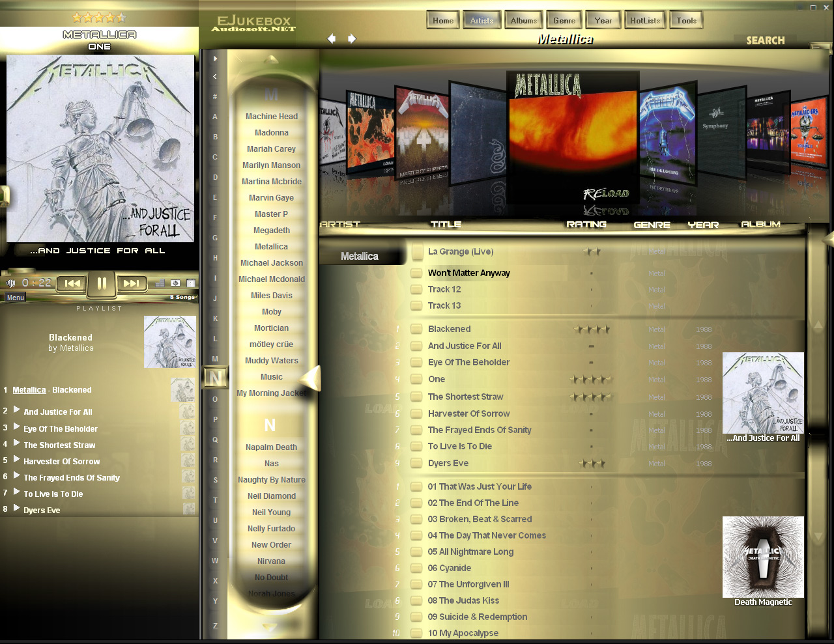Skip back to the previous track

[72, 283]
